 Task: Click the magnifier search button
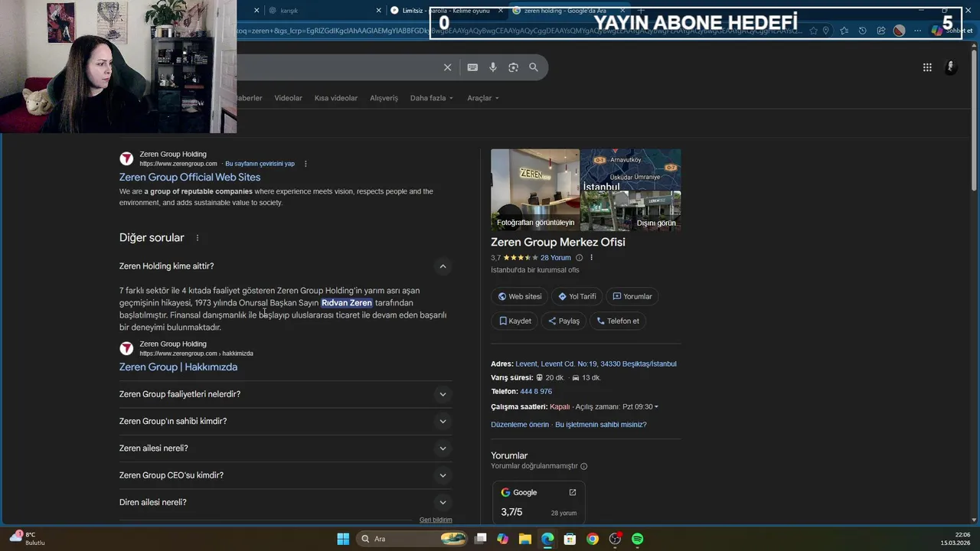(x=534, y=67)
